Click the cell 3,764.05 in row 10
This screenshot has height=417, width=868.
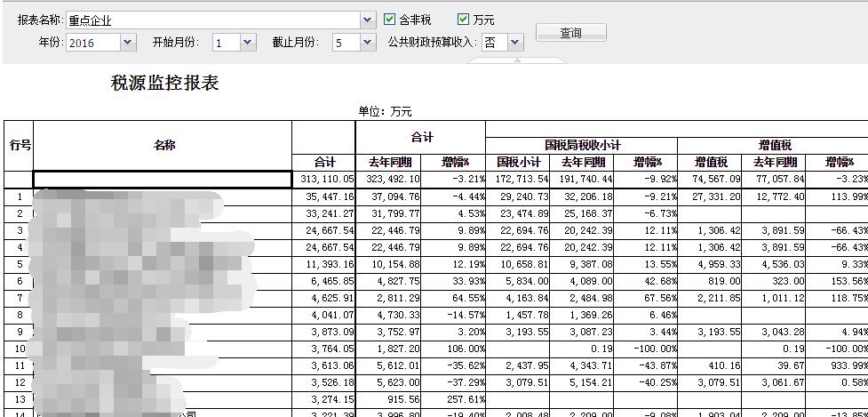coord(324,349)
